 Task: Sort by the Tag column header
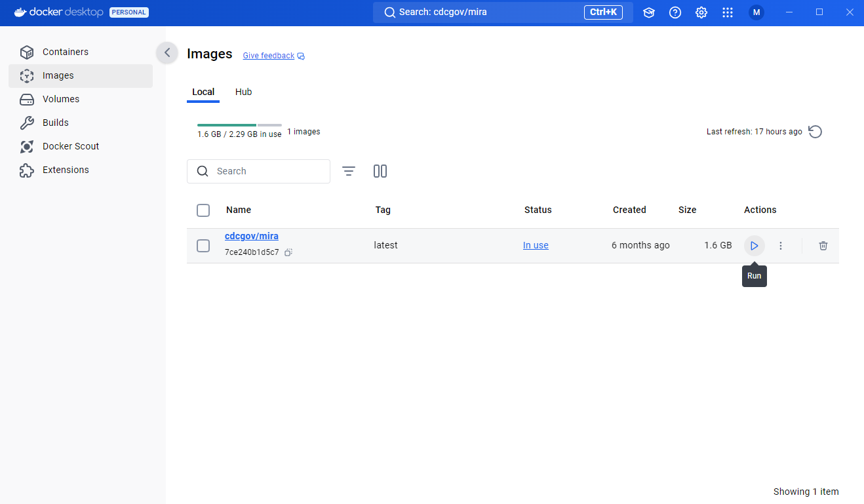(383, 210)
